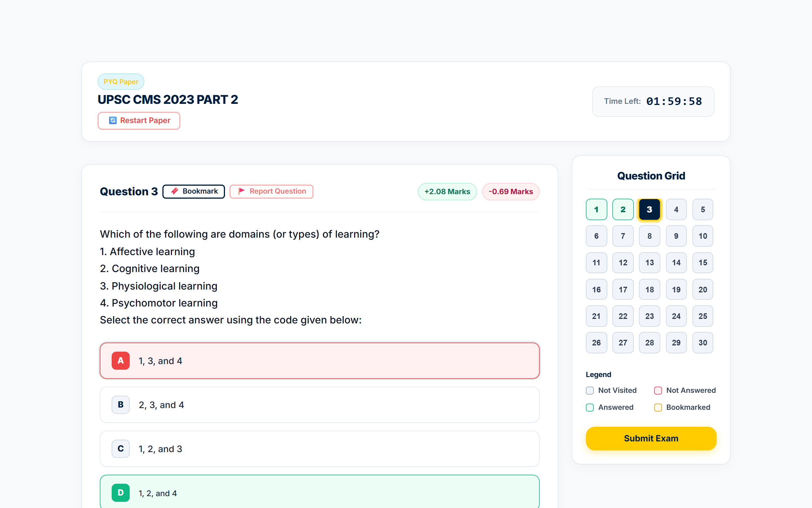Select question 23 in grid
This screenshot has height=508, width=812.
649,316
